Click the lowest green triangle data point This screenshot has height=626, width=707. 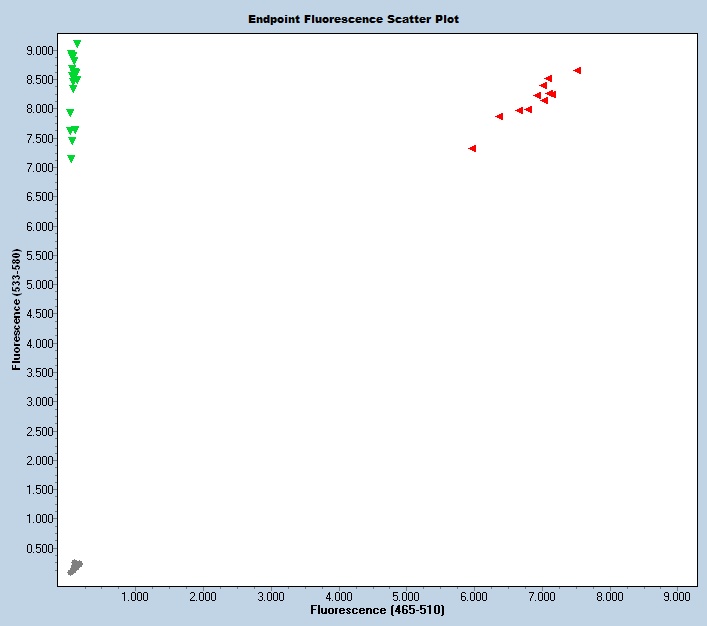[x=71, y=159]
